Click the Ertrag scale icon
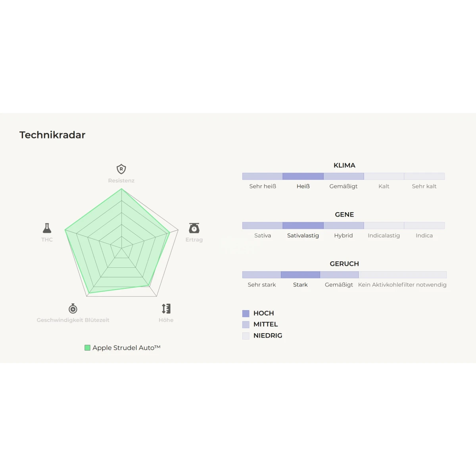The image size is (476, 476). pyautogui.click(x=194, y=228)
